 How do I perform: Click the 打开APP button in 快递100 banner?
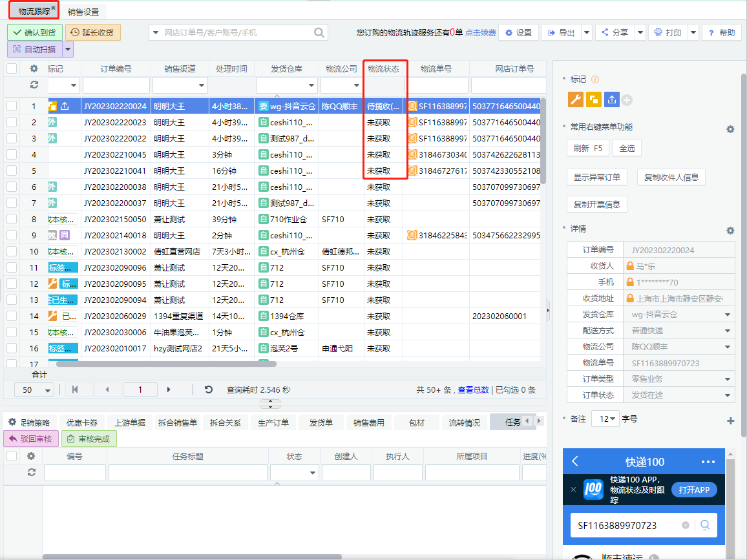[694, 490]
